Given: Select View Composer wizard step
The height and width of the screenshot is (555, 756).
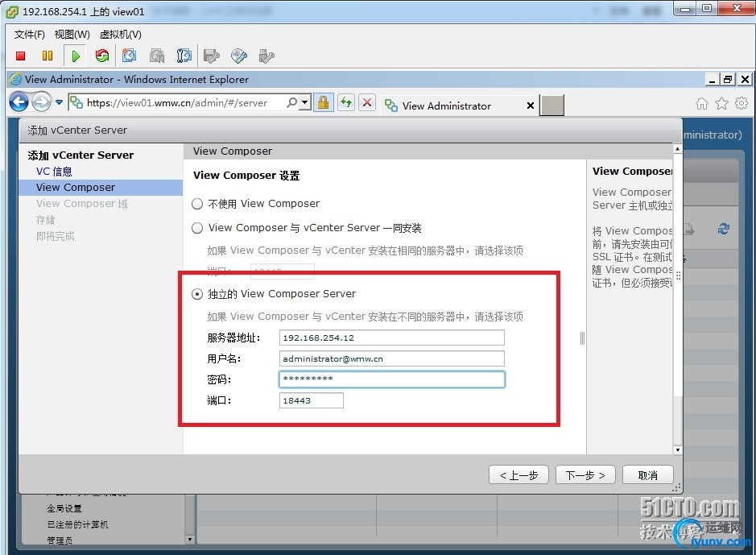Looking at the screenshot, I should tap(101, 188).
